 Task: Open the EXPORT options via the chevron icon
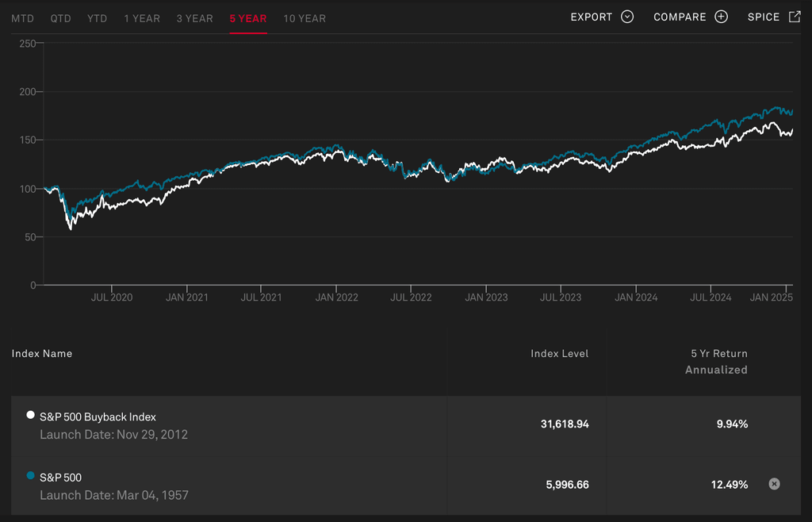(x=627, y=16)
